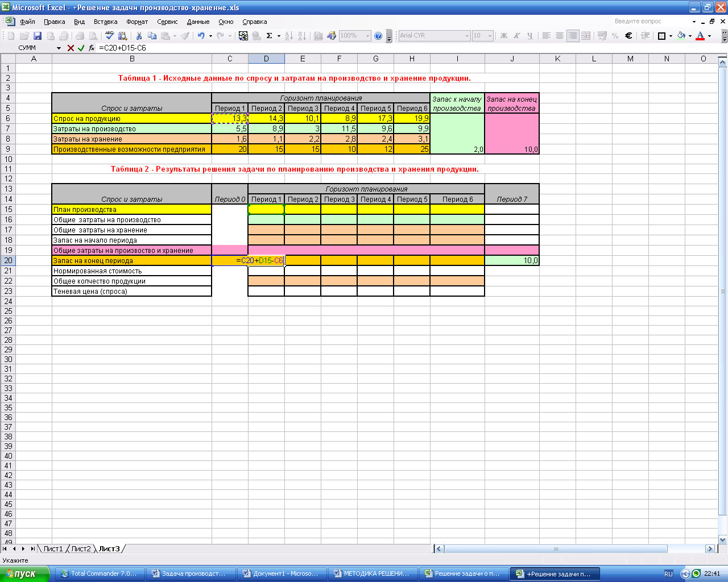Expand the Undo history dropdown arrow

210,36
